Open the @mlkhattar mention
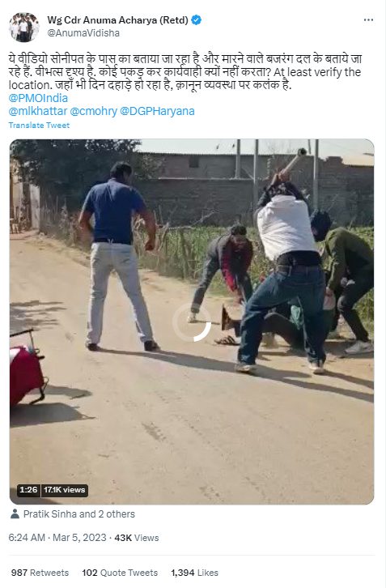386x588 pixels. (x=38, y=112)
